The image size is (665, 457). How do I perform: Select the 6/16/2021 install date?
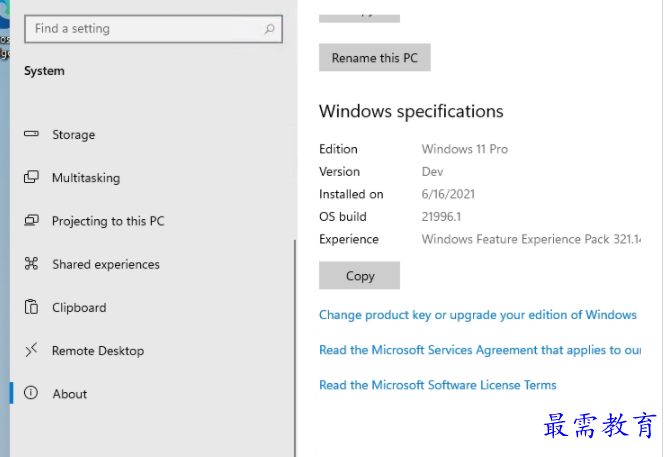point(448,194)
